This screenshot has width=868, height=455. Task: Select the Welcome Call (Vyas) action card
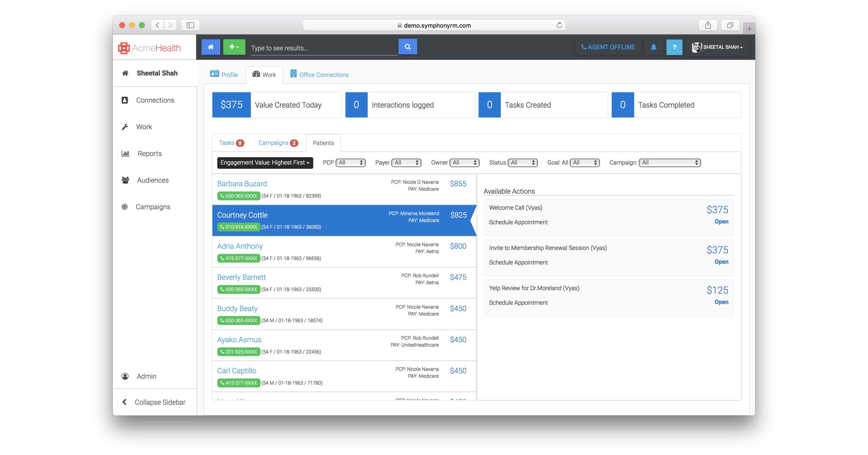608,217
